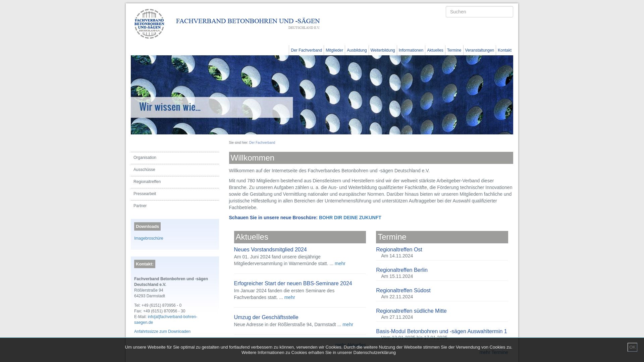Click the 'Tel: +49 (6151) 870956 - 0' text
The width and height of the screenshot is (644, 362).
point(158,305)
